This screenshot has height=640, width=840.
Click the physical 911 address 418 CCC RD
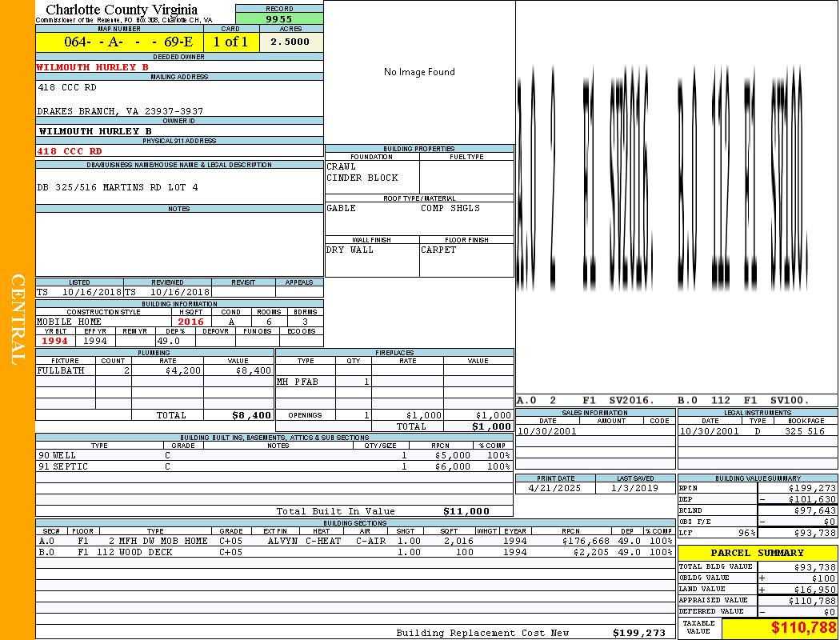(x=69, y=151)
